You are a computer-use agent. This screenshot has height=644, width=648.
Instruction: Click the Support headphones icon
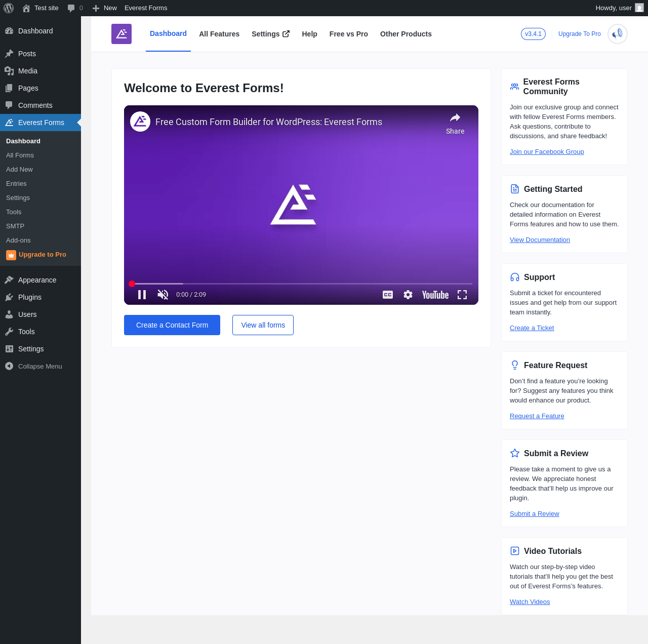(x=515, y=277)
